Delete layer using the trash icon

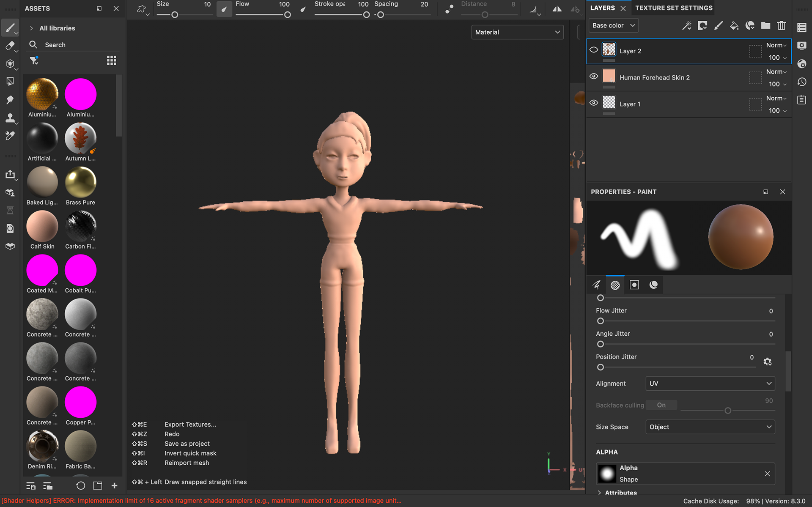click(782, 26)
